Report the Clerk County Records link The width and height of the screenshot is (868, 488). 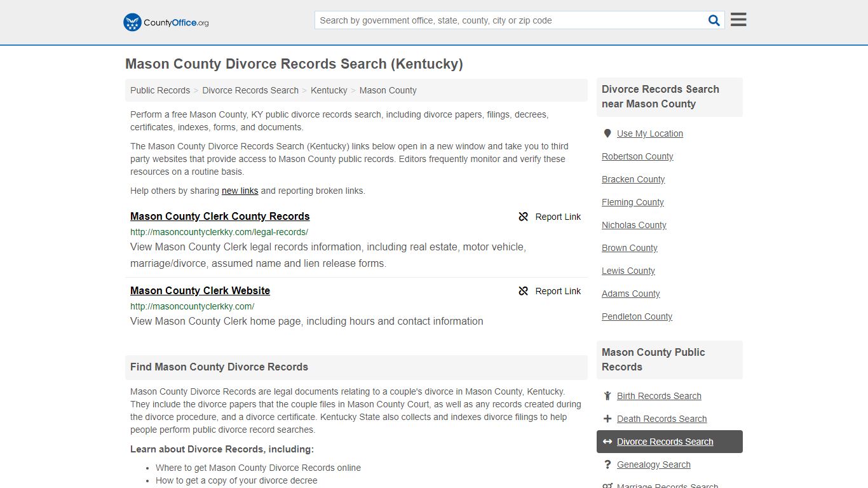pos(550,217)
